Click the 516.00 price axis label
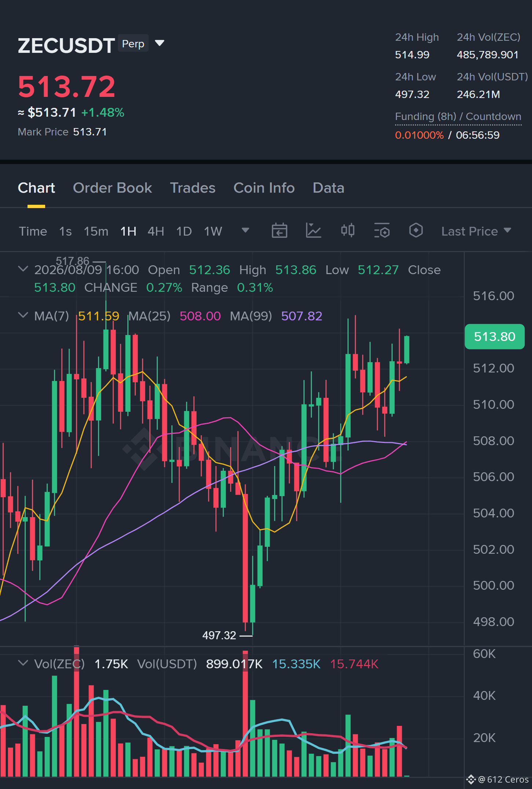This screenshot has height=789, width=532. [x=493, y=296]
